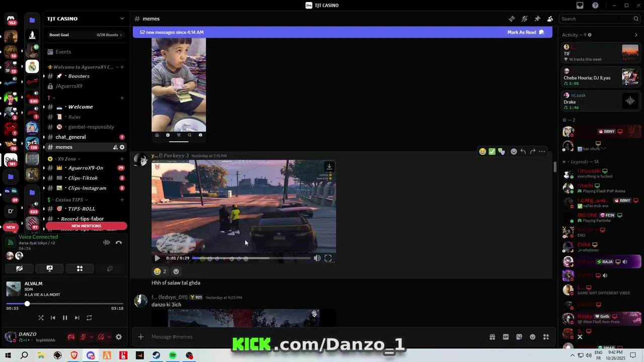Toggle noise suppression waveform icon

(x=107, y=242)
